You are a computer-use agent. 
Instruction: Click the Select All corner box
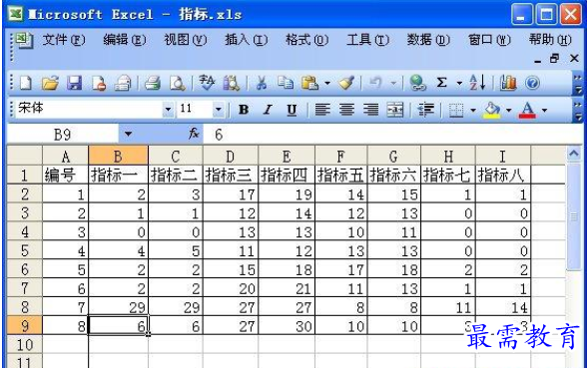pos(25,156)
